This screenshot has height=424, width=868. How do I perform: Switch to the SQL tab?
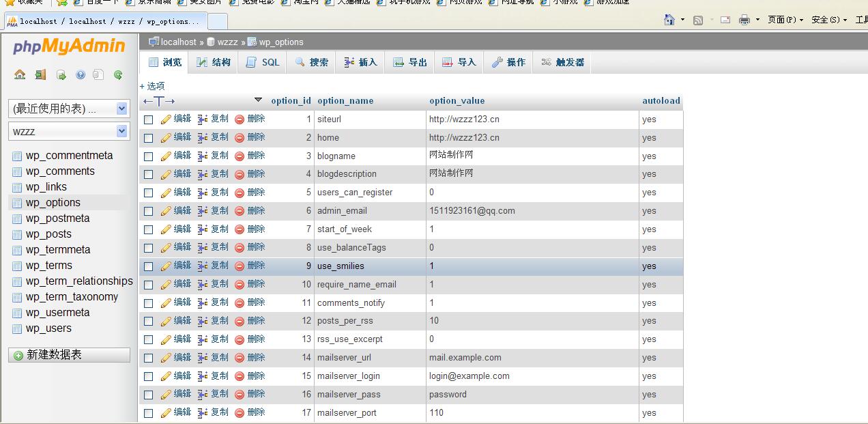click(x=262, y=62)
